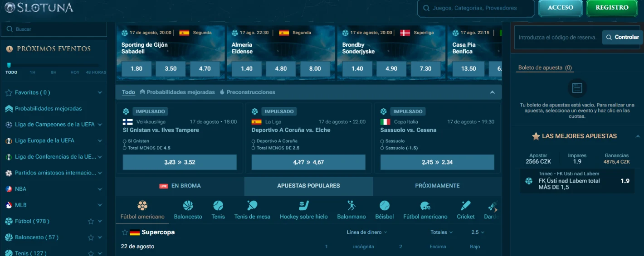Select the Balonmano sport icon
The width and height of the screenshot is (644, 256).
point(351,206)
